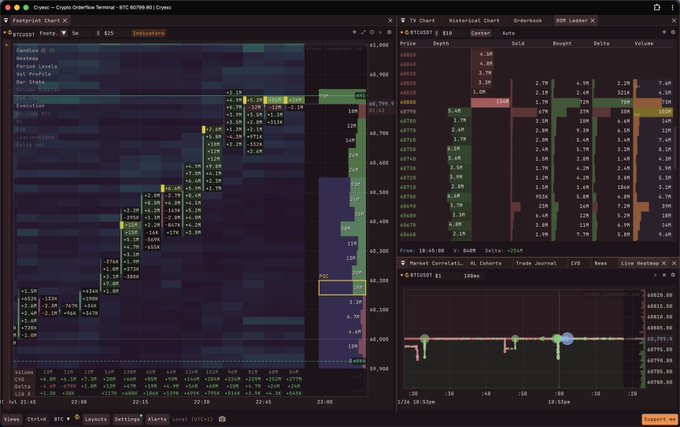
Task: Click the Volume column header in DOM
Action: pos(644,43)
